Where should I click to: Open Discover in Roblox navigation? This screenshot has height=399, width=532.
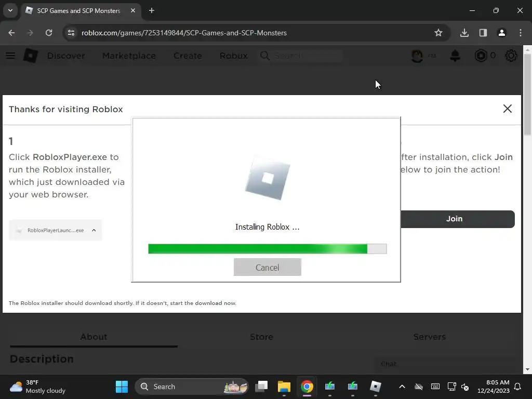point(66,56)
